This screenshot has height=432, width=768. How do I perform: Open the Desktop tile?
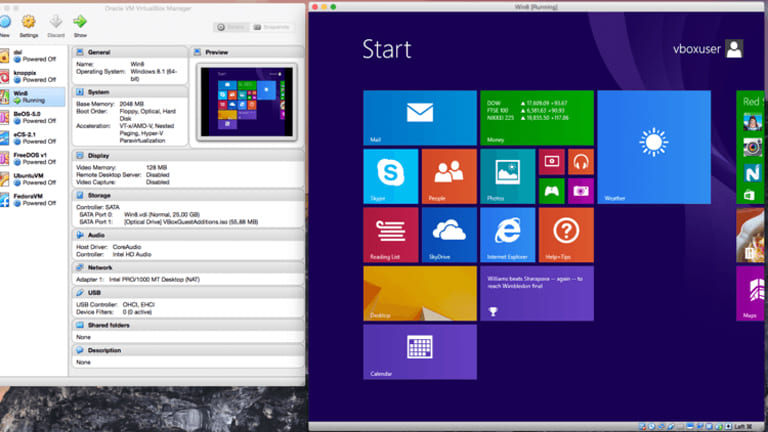click(420, 293)
